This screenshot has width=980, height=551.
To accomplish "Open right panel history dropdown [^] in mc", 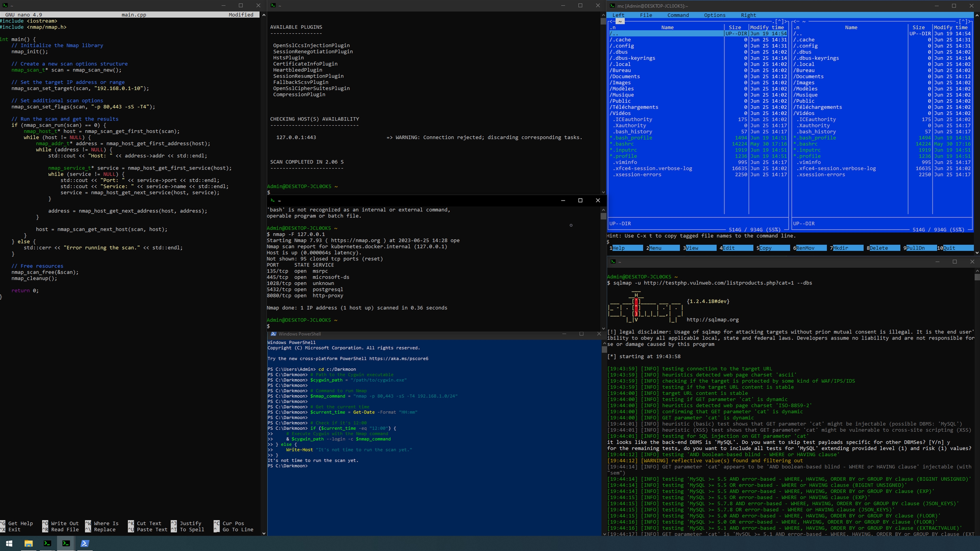I will pyautogui.click(x=963, y=21).
